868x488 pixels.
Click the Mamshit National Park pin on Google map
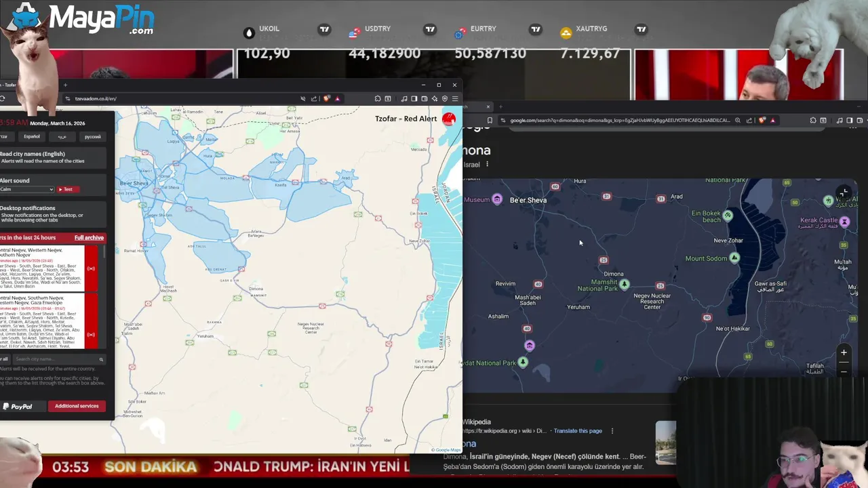(x=625, y=284)
